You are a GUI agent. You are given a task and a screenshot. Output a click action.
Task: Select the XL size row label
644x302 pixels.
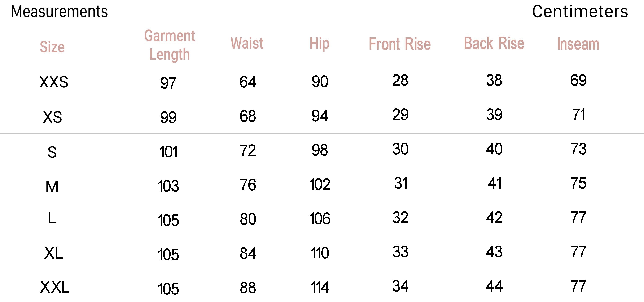(53, 253)
